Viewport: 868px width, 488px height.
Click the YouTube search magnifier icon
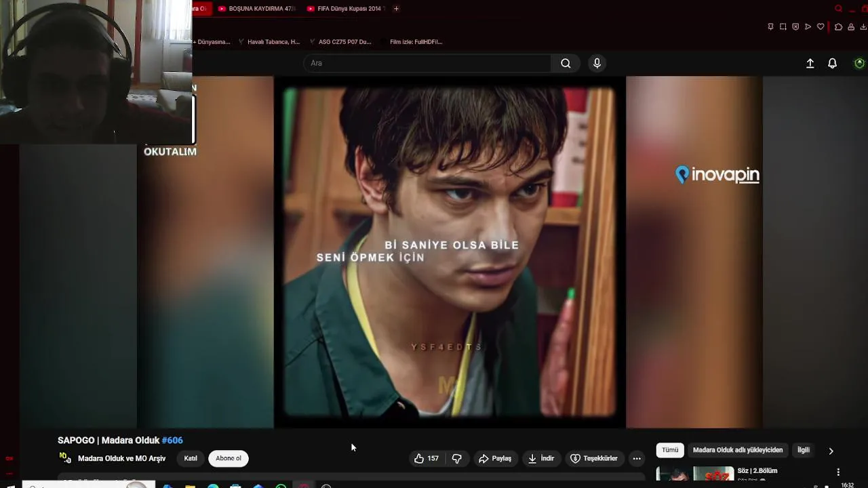[x=566, y=63]
